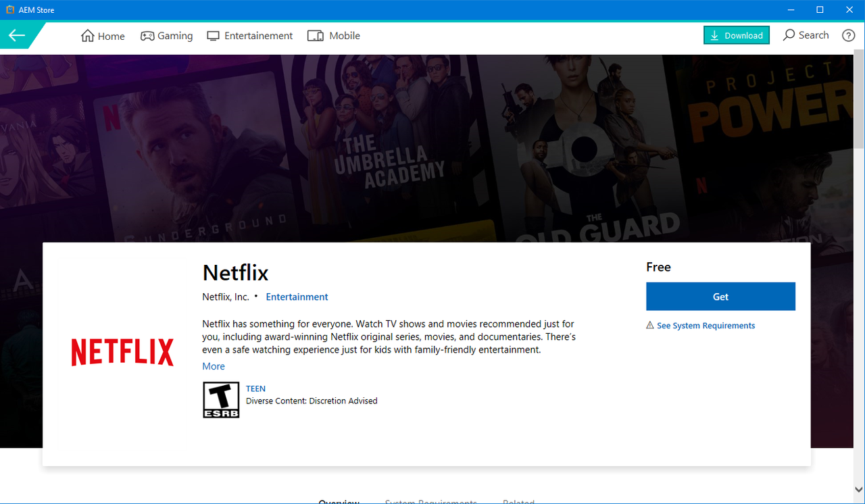The image size is (865, 504).
Task: Open the Mobile section
Action: point(334,36)
